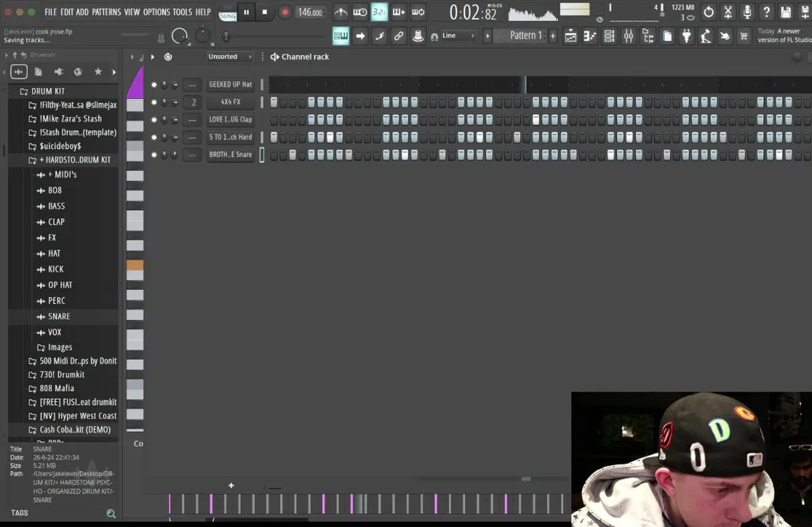Toggle pattern/song mode switch
This screenshot has height=527, width=812.
click(x=227, y=13)
